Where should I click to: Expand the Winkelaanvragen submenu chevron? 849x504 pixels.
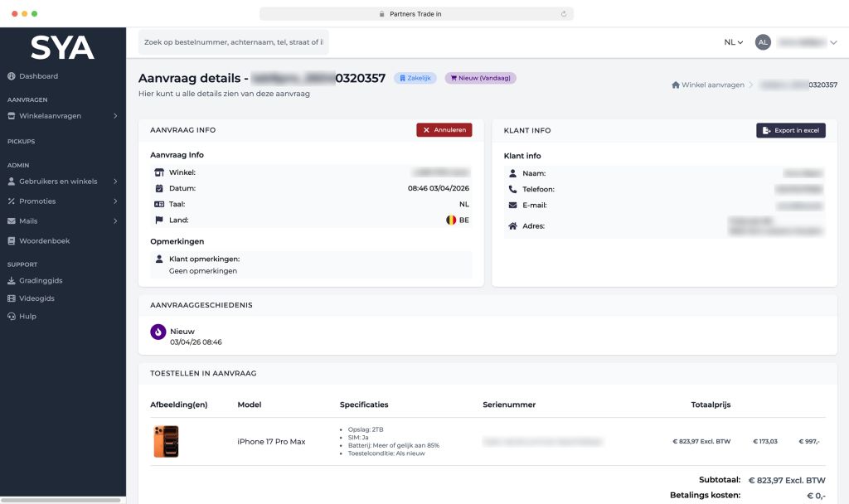[115, 116]
